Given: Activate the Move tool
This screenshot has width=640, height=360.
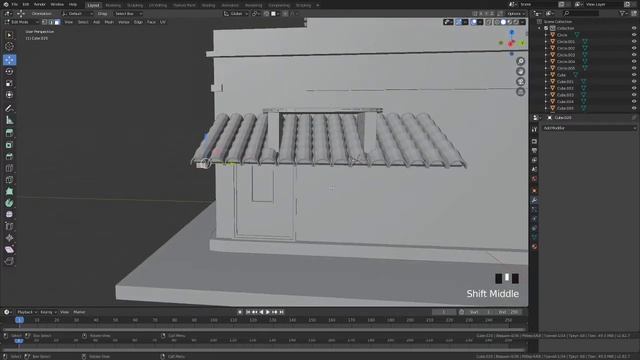Looking at the screenshot, I should pyautogui.click(x=9, y=60).
